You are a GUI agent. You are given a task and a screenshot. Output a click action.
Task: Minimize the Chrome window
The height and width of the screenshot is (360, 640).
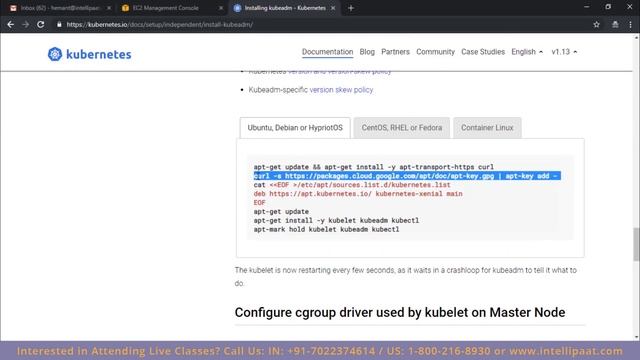(587, 7)
